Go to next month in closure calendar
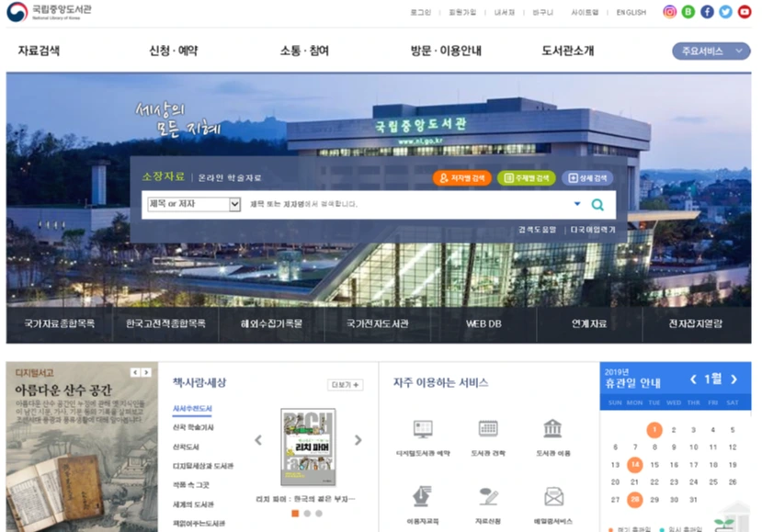Screen dimensions: 762x532 point(734,379)
